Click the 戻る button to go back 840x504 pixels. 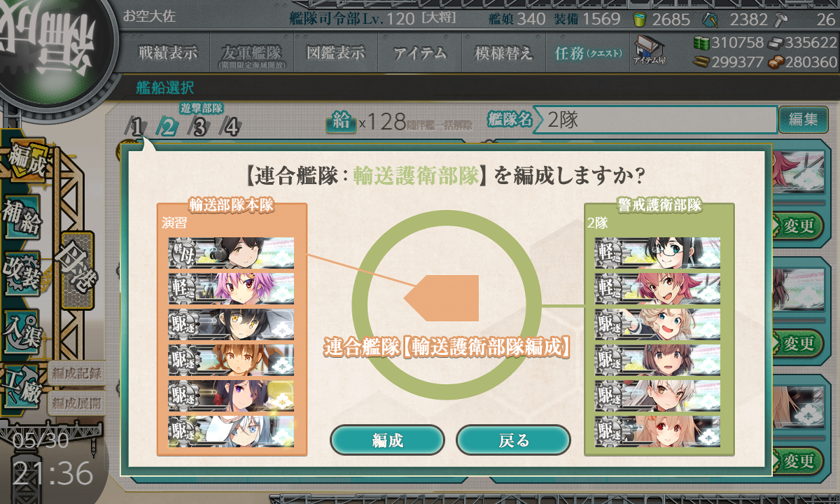click(x=513, y=440)
